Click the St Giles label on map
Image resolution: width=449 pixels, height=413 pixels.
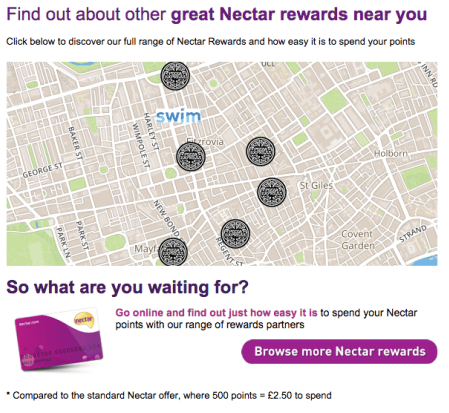316,185
